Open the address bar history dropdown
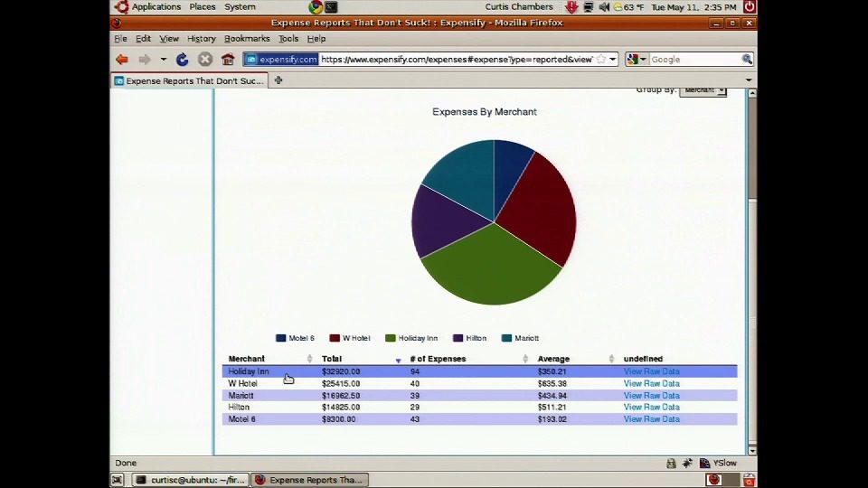 (613, 60)
